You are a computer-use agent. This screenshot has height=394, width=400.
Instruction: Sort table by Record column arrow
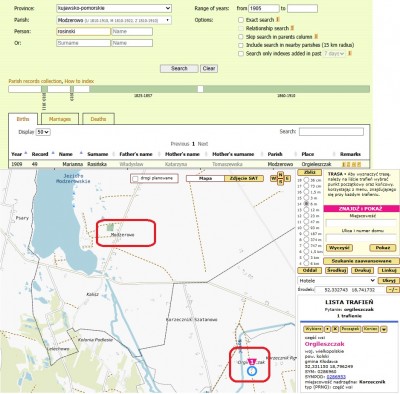[x=52, y=153]
